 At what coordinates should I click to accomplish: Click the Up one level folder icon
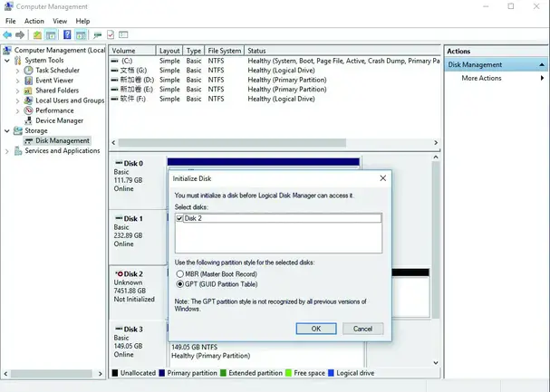coord(37,35)
